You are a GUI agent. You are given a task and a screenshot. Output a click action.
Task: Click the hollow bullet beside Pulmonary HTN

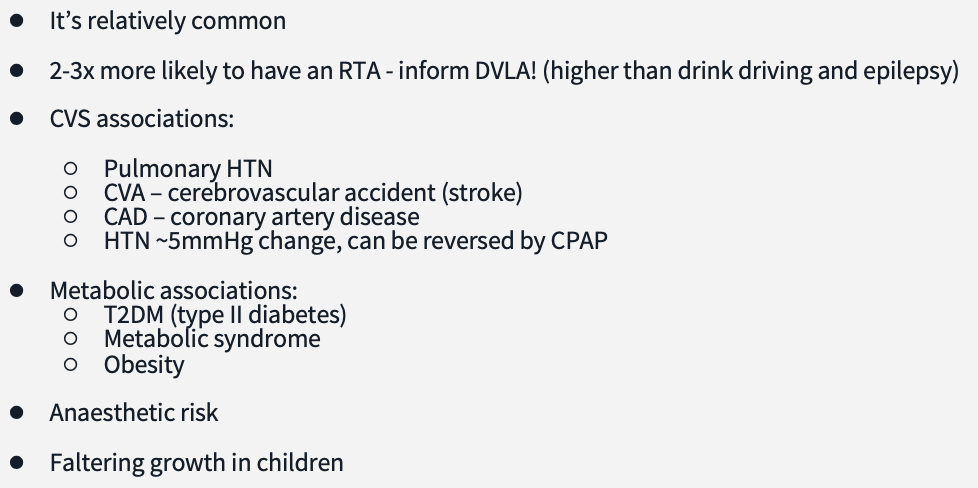tap(70, 168)
